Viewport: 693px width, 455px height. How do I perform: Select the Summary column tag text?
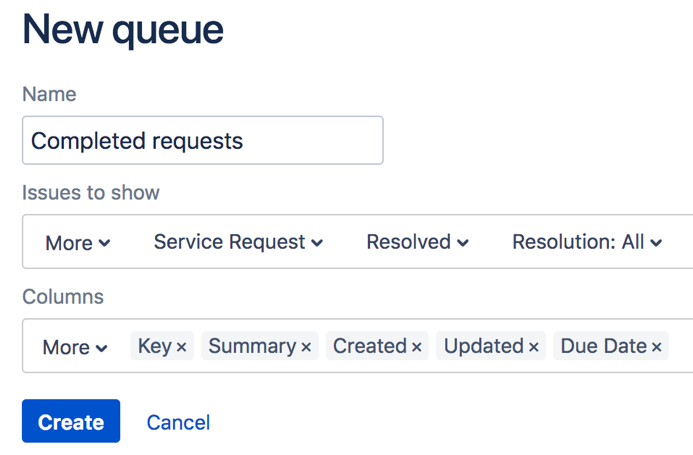coord(252,346)
